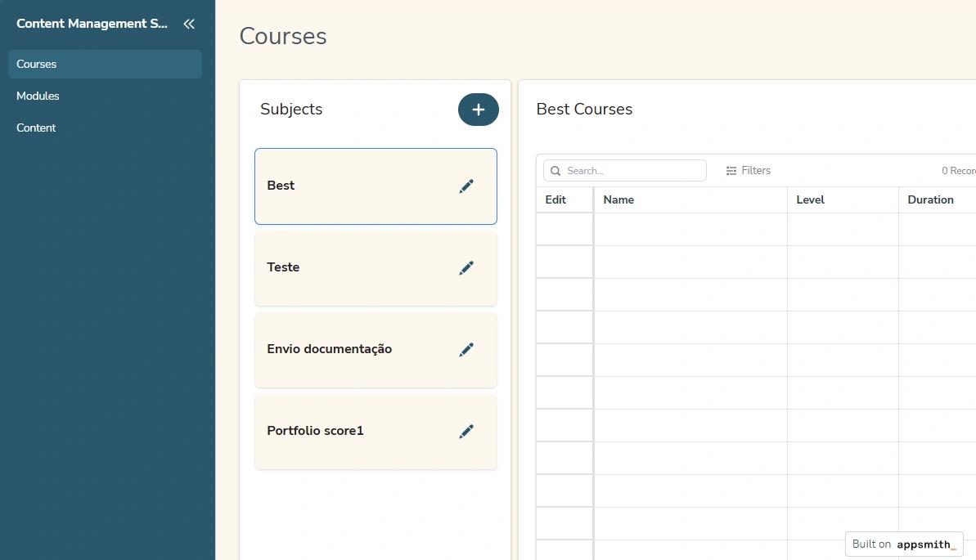The height and width of the screenshot is (560, 976).
Task: Select the Portfolio score1 subject card
Action: tap(376, 431)
